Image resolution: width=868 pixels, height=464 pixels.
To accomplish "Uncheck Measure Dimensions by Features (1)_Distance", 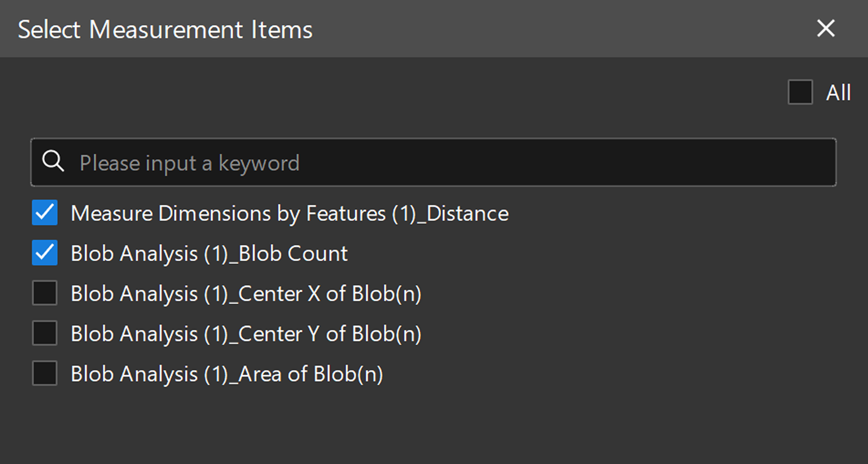I will [44, 212].
